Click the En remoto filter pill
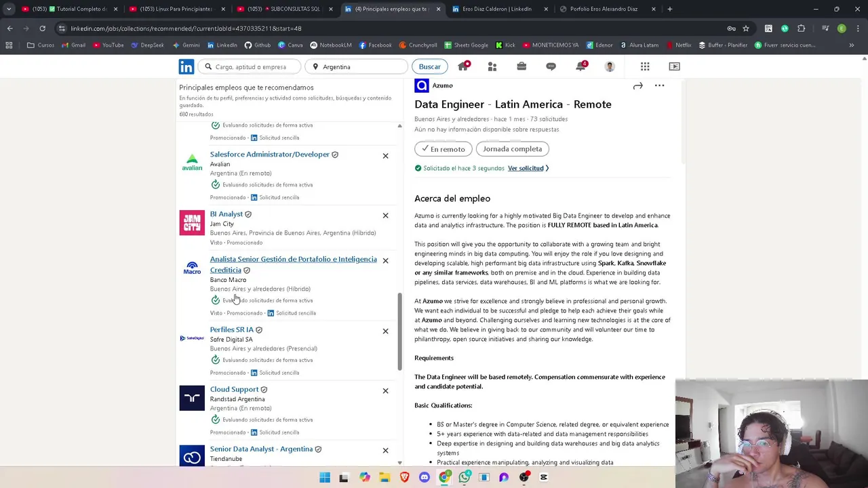The height and width of the screenshot is (488, 868). tap(443, 148)
